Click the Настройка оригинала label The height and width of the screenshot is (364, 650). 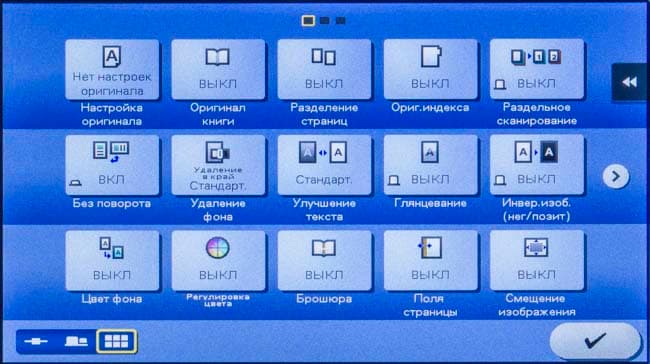click(112, 114)
